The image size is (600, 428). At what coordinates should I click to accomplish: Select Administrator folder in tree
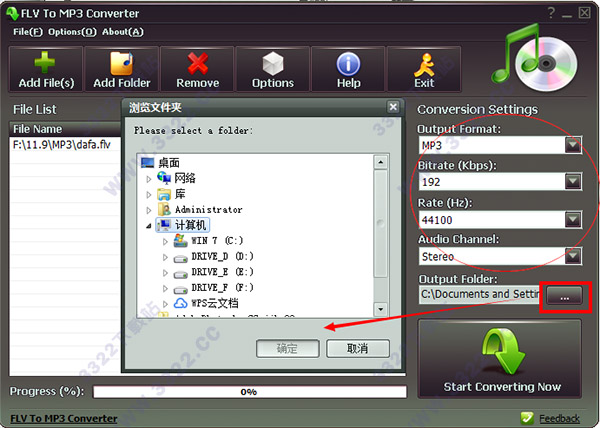pyautogui.click(x=209, y=210)
